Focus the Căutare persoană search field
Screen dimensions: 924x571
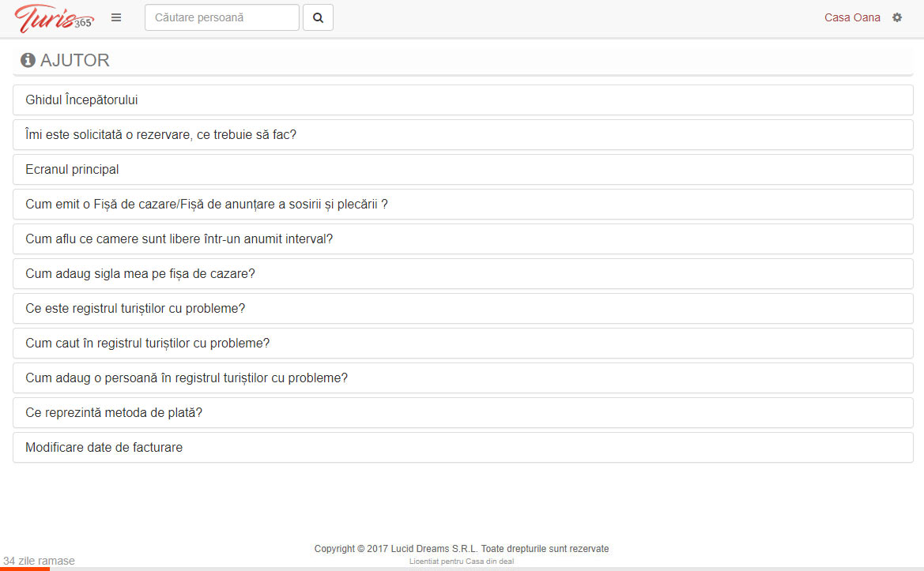(222, 17)
